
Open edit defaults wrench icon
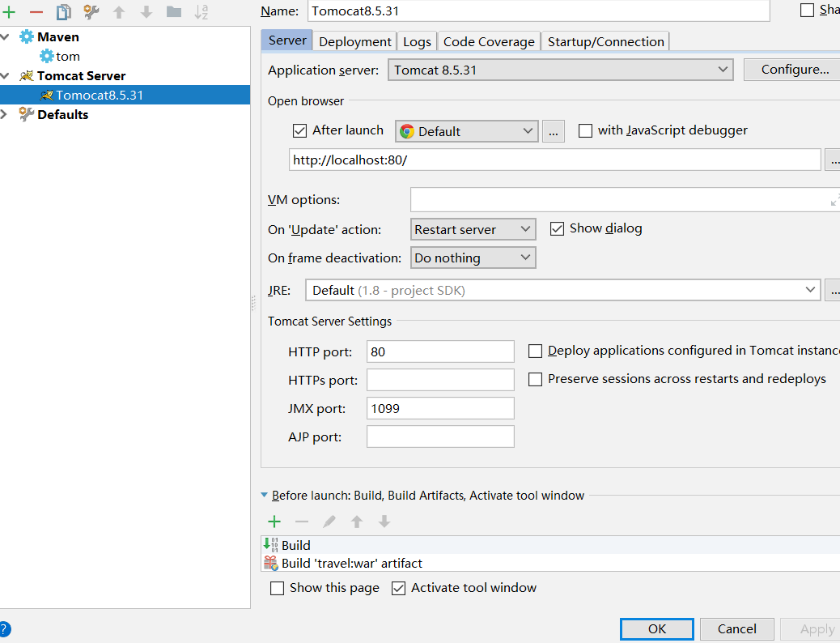tap(91, 12)
